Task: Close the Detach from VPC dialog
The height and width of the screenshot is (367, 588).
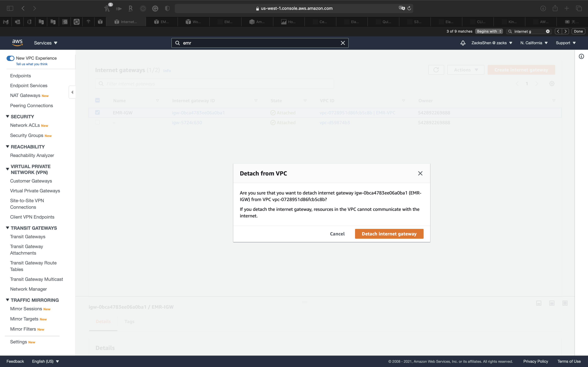Action: point(420,173)
